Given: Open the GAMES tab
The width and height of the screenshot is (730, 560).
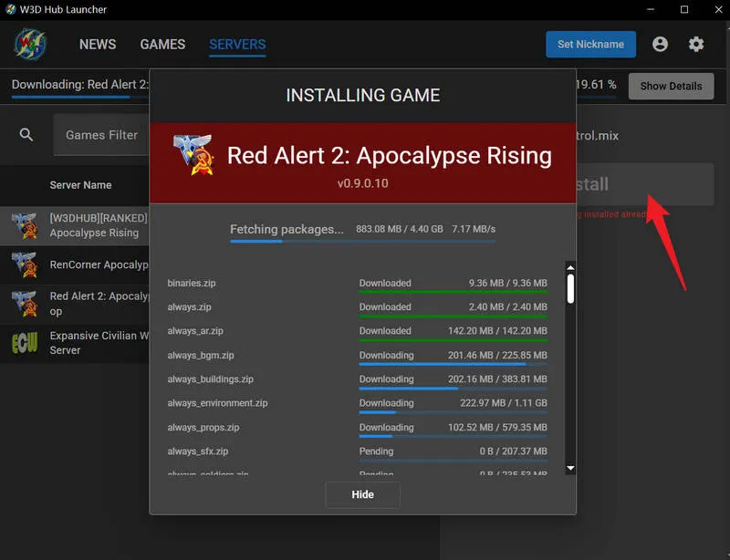Looking at the screenshot, I should coord(162,44).
